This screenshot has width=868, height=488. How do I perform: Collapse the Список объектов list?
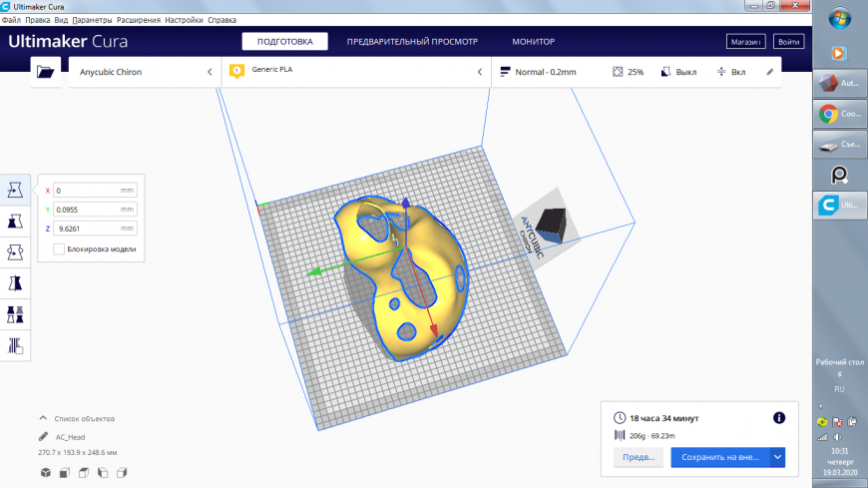click(43, 418)
